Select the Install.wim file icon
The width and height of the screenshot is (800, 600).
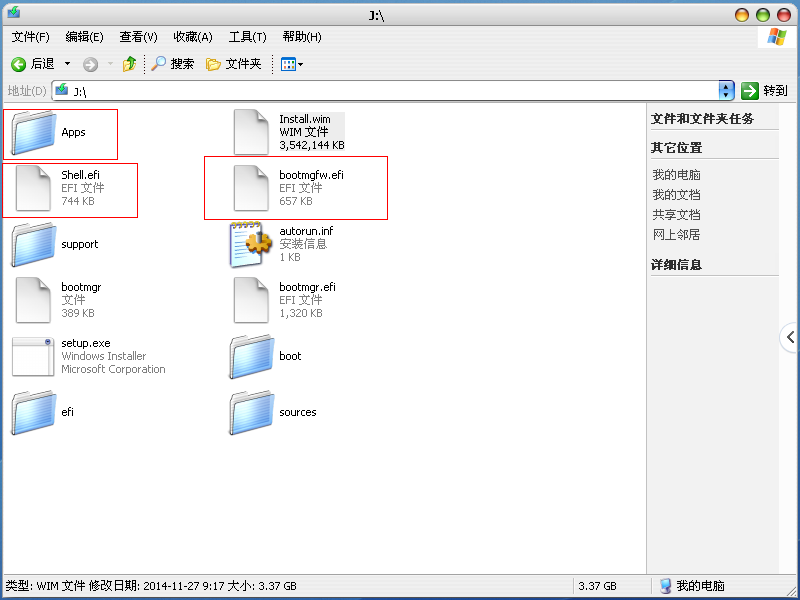pos(251,133)
